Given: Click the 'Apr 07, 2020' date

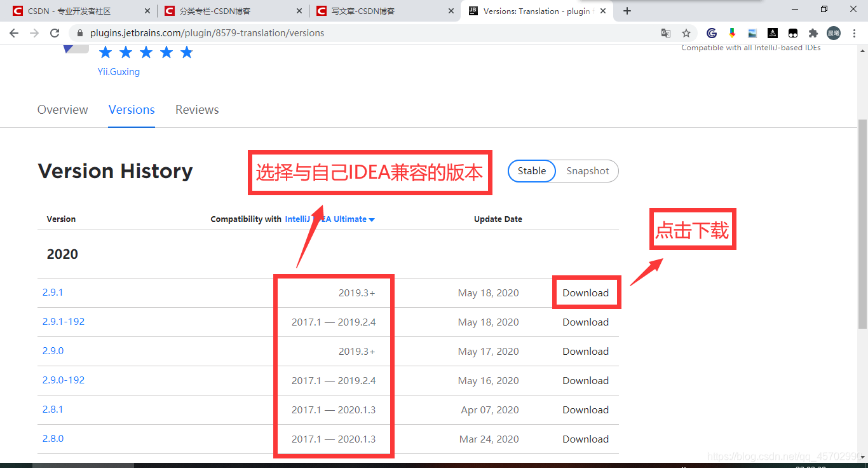Looking at the screenshot, I should click(490, 410).
